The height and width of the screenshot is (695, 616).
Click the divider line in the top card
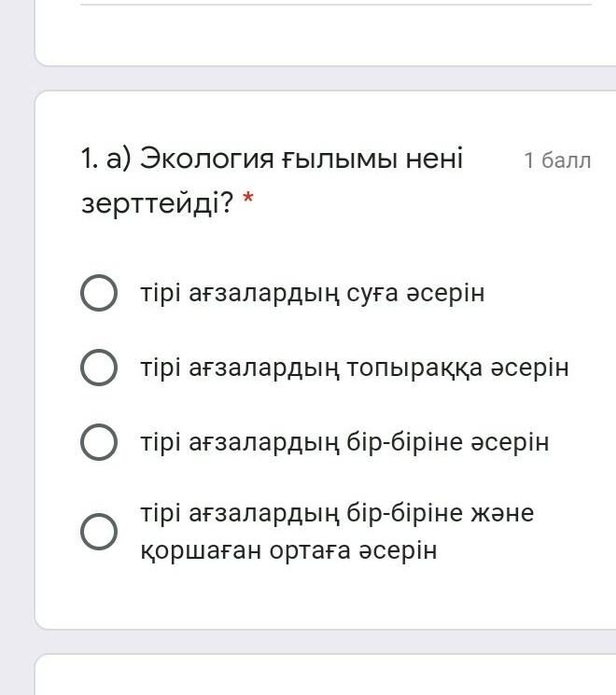click(336, 5)
